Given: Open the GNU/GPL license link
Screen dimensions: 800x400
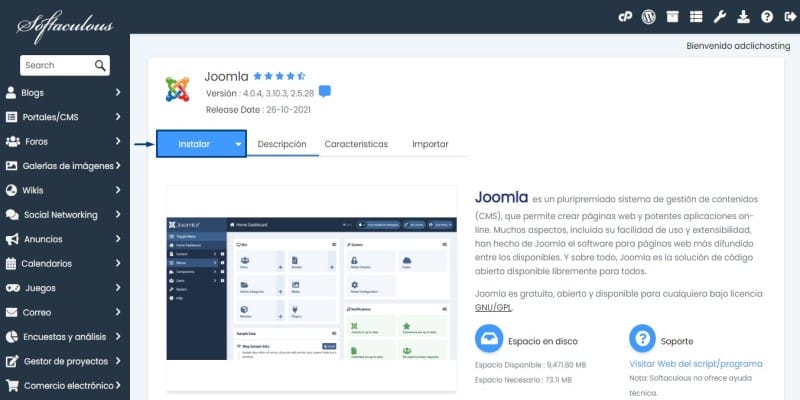Looking at the screenshot, I should coord(493,308).
